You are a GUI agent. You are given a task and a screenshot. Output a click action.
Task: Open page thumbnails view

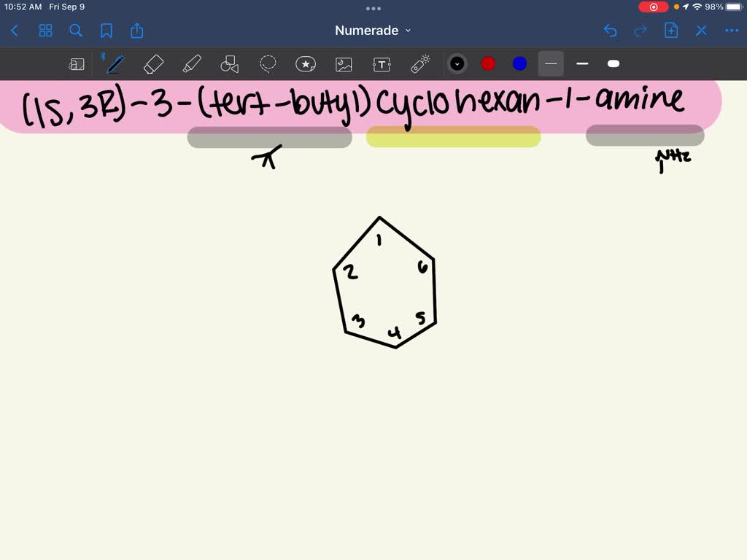(45, 31)
